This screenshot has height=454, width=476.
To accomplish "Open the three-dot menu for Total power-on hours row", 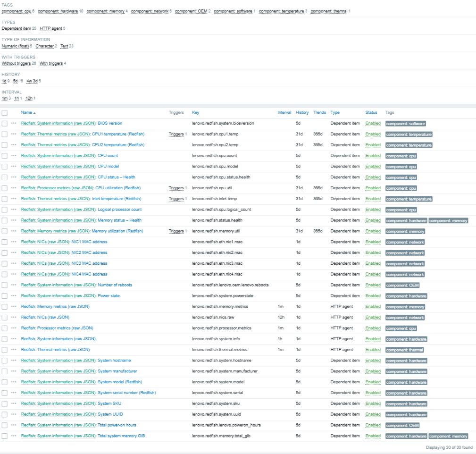I will (14, 425).
